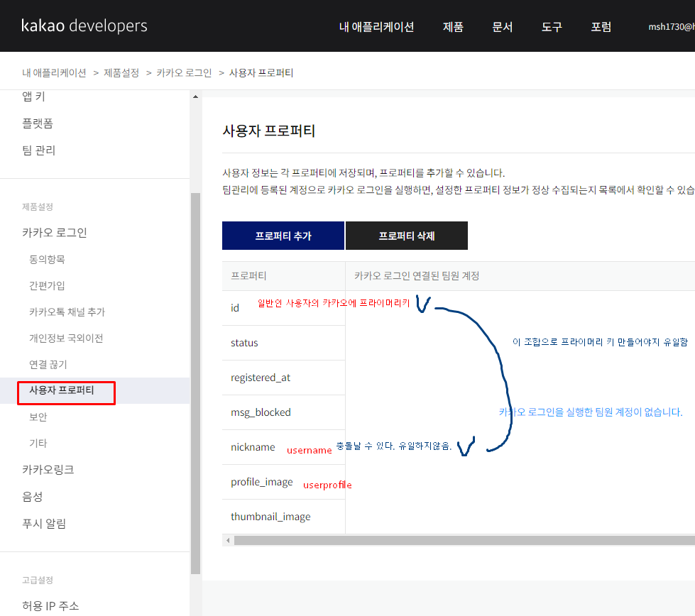The height and width of the screenshot is (616, 695).
Task: Select 동의항목 submenu item
Action: [47, 259]
